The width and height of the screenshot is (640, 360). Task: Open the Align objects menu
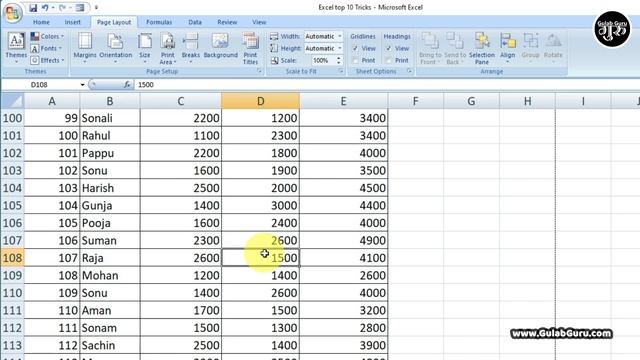coord(507,48)
